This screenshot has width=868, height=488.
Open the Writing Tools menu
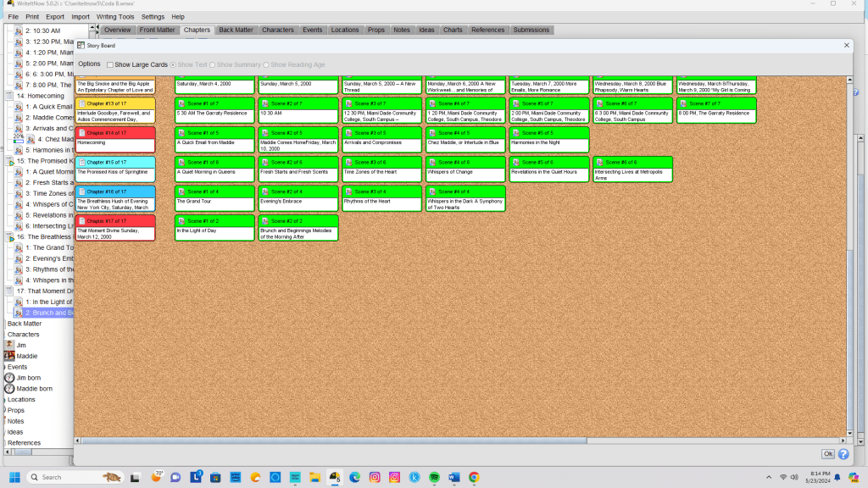pyautogui.click(x=115, y=17)
